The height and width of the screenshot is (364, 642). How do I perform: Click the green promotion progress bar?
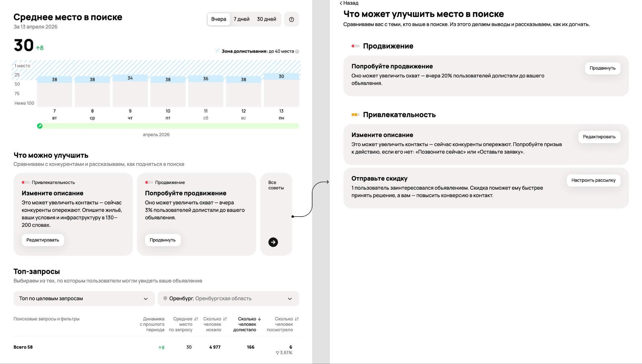pyautogui.click(x=169, y=126)
